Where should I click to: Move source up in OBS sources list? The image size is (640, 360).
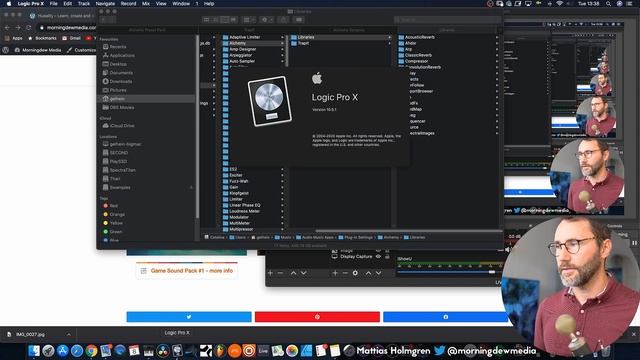tap(368, 273)
